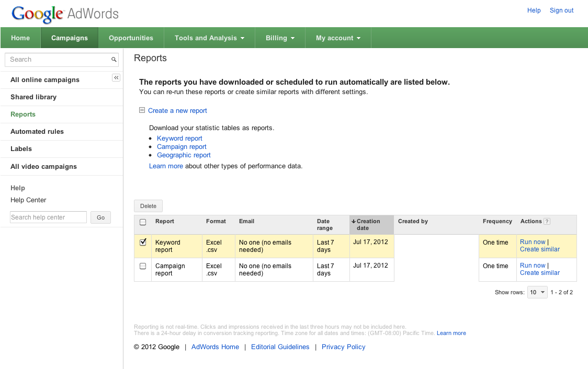The height and width of the screenshot is (369, 588).
Task: Focus the sidebar Search field
Action: [x=62, y=60]
